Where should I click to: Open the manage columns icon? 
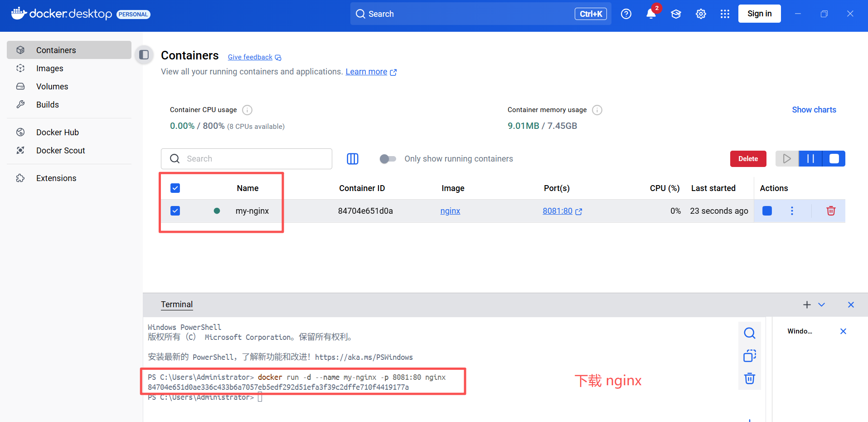click(x=353, y=159)
